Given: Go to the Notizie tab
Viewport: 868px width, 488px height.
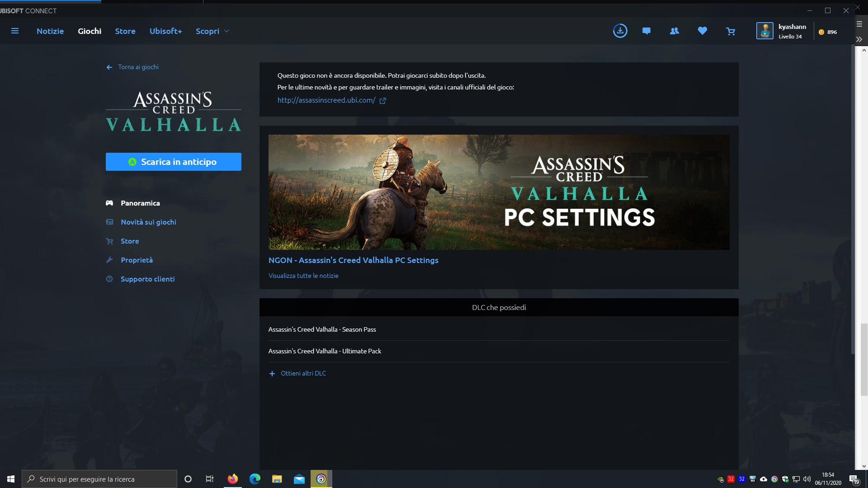Looking at the screenshot, I should click(50, 31).
